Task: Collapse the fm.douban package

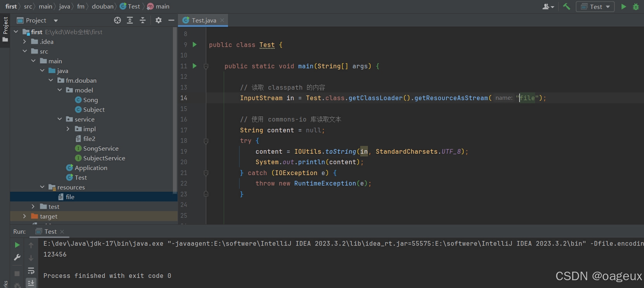Action: [51, 80]
